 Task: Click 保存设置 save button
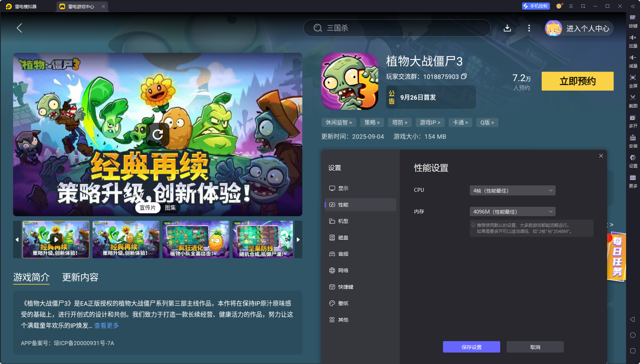(471, 347)
